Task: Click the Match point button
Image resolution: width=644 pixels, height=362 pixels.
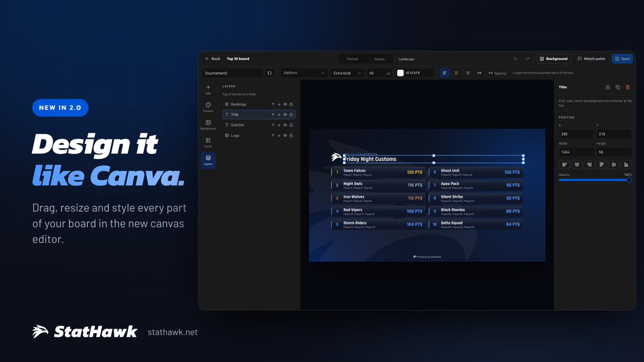Action: tap(591, 59)
